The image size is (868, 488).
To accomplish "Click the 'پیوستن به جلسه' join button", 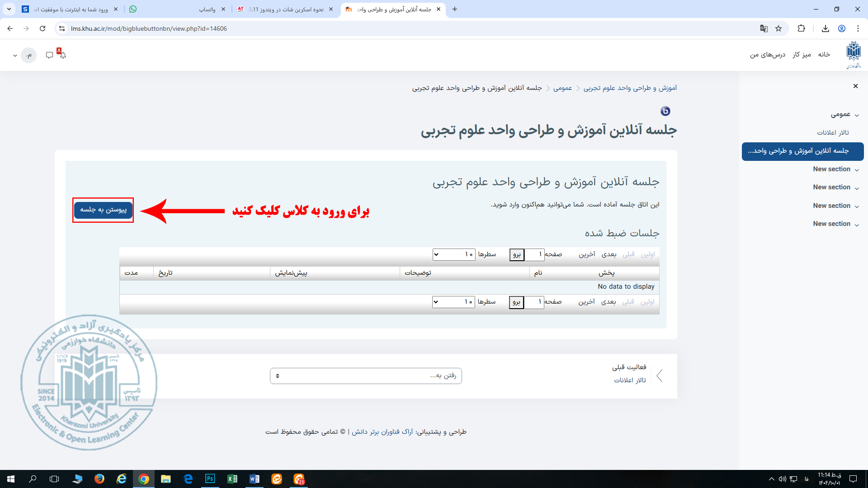I will (x=103, y=210).
